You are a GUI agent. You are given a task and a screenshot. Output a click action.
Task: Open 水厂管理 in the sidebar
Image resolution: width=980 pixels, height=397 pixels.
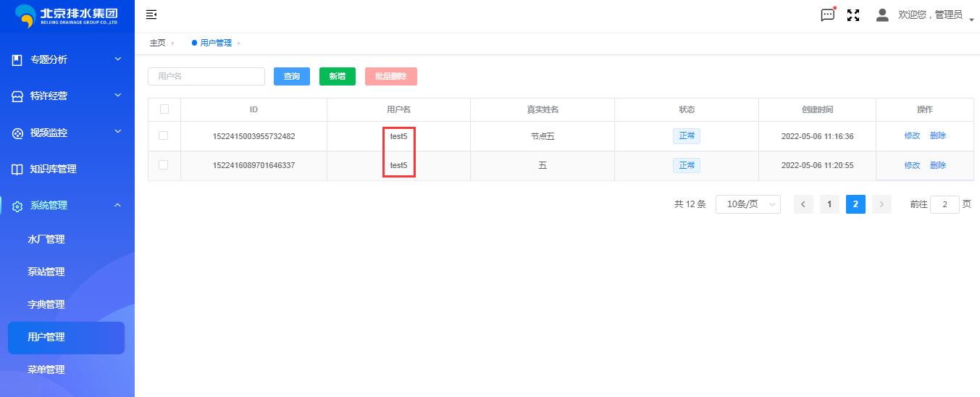click(46, 239)
